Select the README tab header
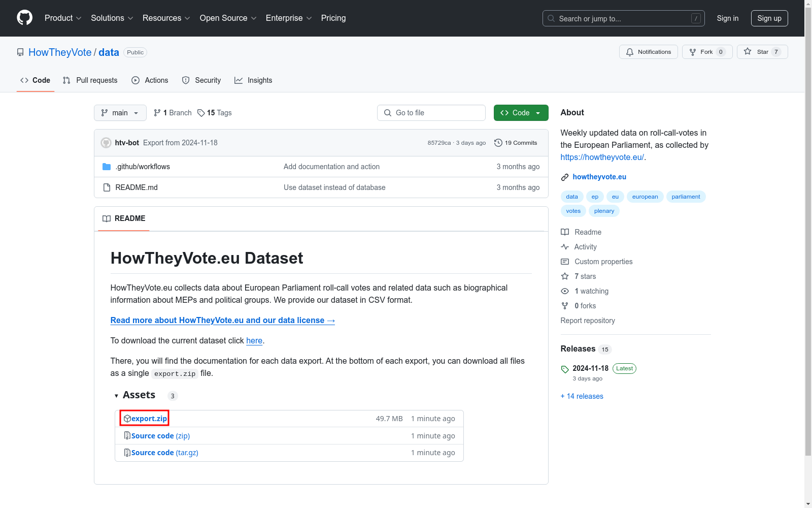Viewport: 812px width, 508px height. pos(124,218)
